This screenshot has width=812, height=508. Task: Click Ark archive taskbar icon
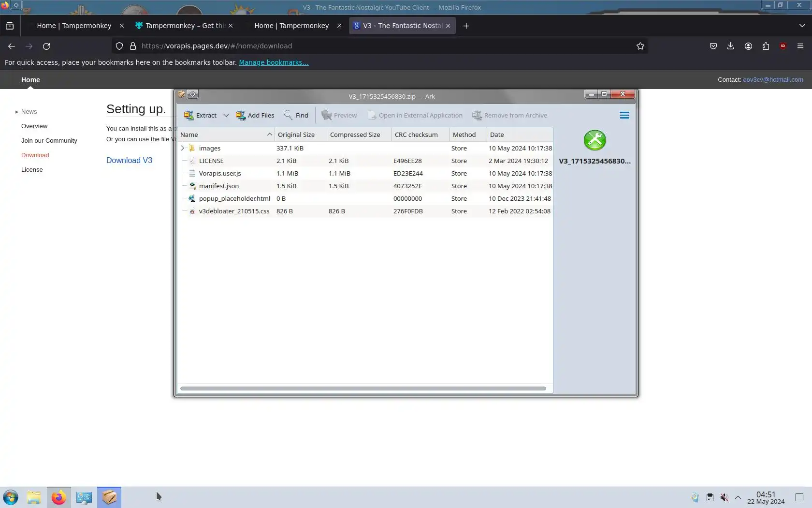point(109,497)
